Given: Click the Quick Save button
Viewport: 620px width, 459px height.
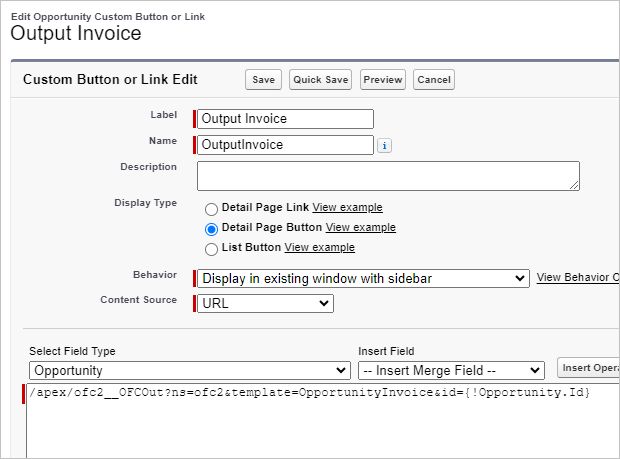Looking at the screenshot, I should (x=320, y=79).
